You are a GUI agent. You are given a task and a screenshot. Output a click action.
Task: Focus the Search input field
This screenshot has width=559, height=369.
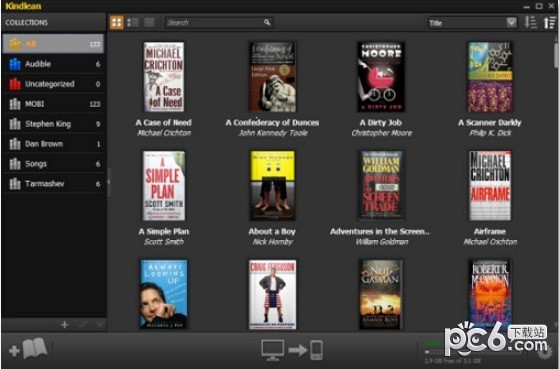click(x=219, y=22)
